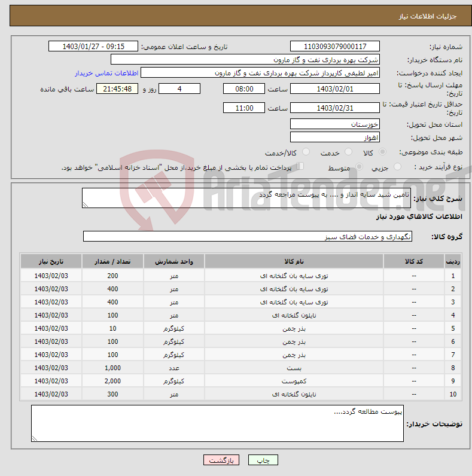Click the نام کالا column header
Image resolution: width=472 pixels, height=476 pixels.
[294, 261]
